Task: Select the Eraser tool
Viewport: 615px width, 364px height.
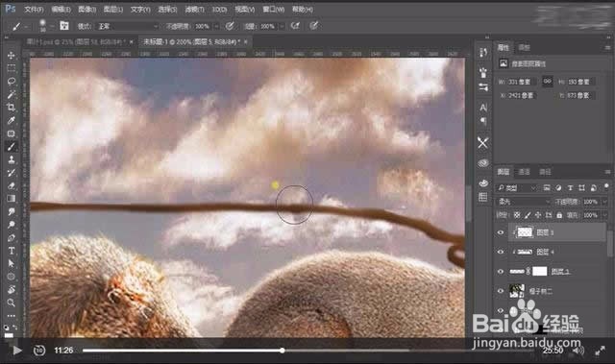Action: click(x=11, y=185)
